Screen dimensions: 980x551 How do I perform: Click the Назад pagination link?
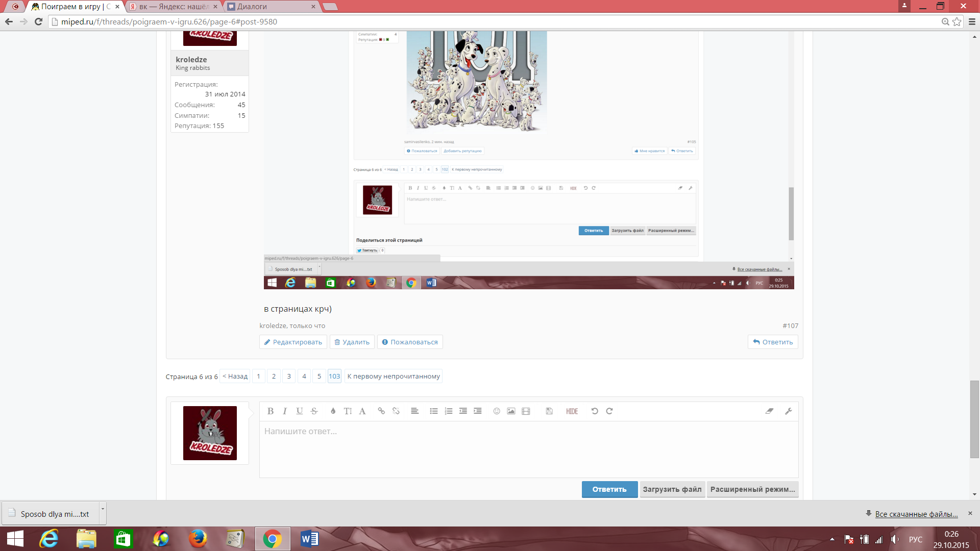tap(235, 376)
